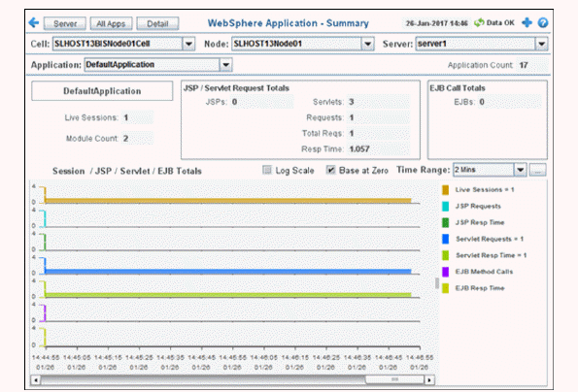578x392 pixels.
Task: Click the chart scrollbar right arrow
Action: coord(429,379)
